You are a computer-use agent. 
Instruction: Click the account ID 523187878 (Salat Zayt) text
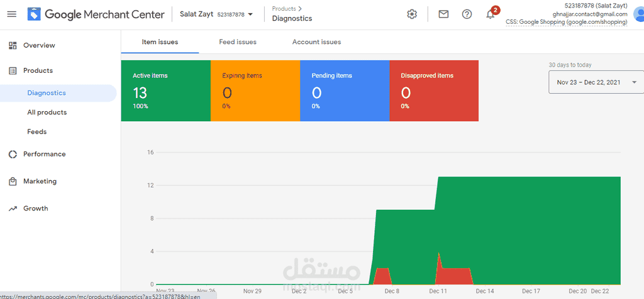point(596,6)
